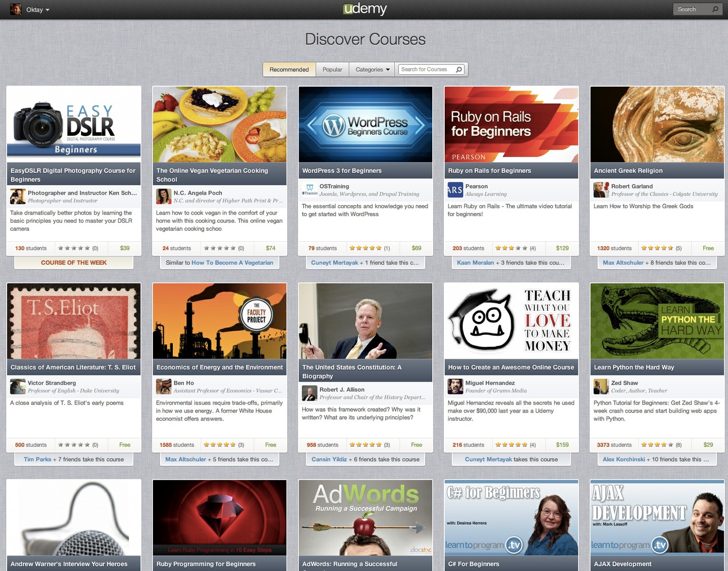
Task: Click the Kaan Meralan friend link
Action: coord(475,263)
